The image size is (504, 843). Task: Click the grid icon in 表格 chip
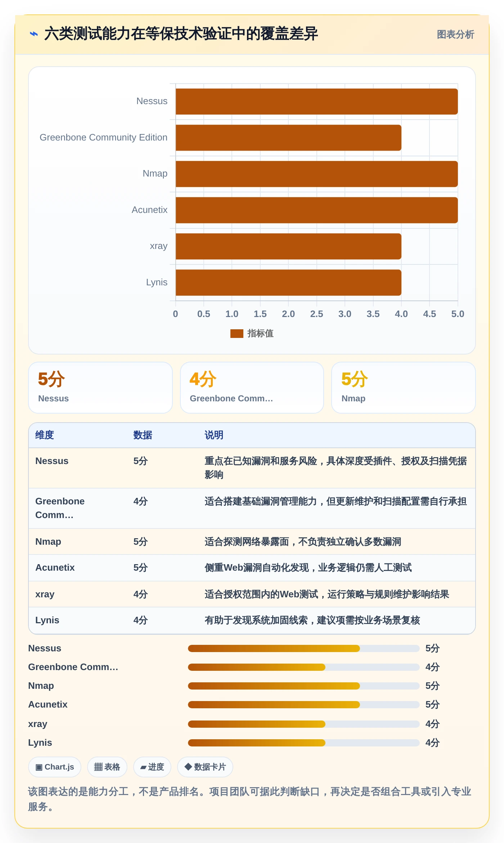coord(98,767)
